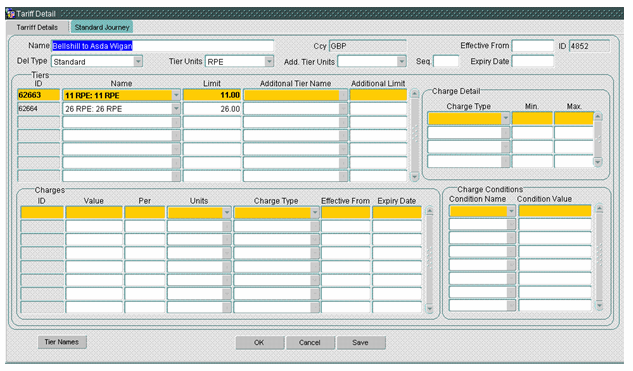Click the highlighted Effective From cell in Charges
This screenshot has width=633, height=371.
(x=346, y=212)
